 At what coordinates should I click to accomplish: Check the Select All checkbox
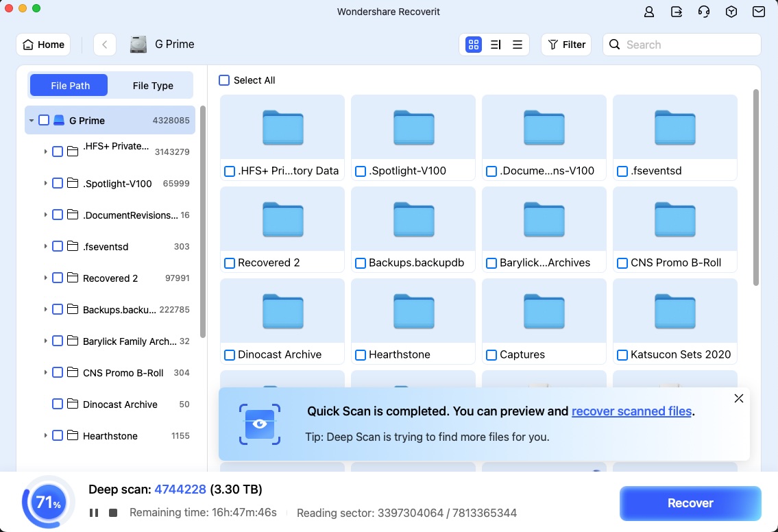tap(224, 80)
